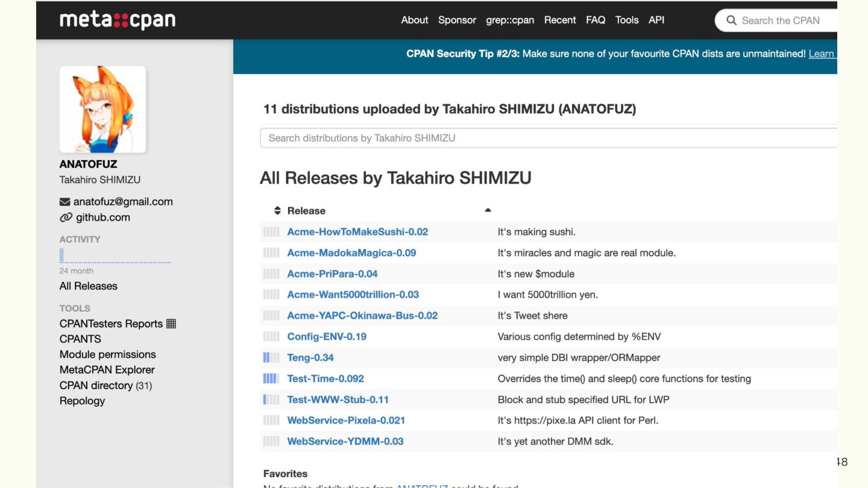
Task: Click the text "It's yet another DMM sdk."
Action: tap(555, 442)
